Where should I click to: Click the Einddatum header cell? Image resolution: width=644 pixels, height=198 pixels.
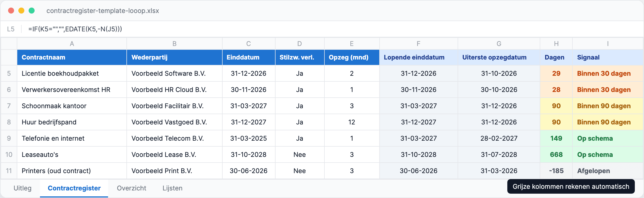pyautogui.click(x=249, y=57)
